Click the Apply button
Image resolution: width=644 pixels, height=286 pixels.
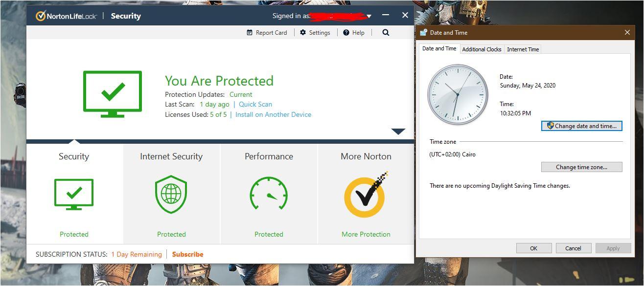click(613, 248)
